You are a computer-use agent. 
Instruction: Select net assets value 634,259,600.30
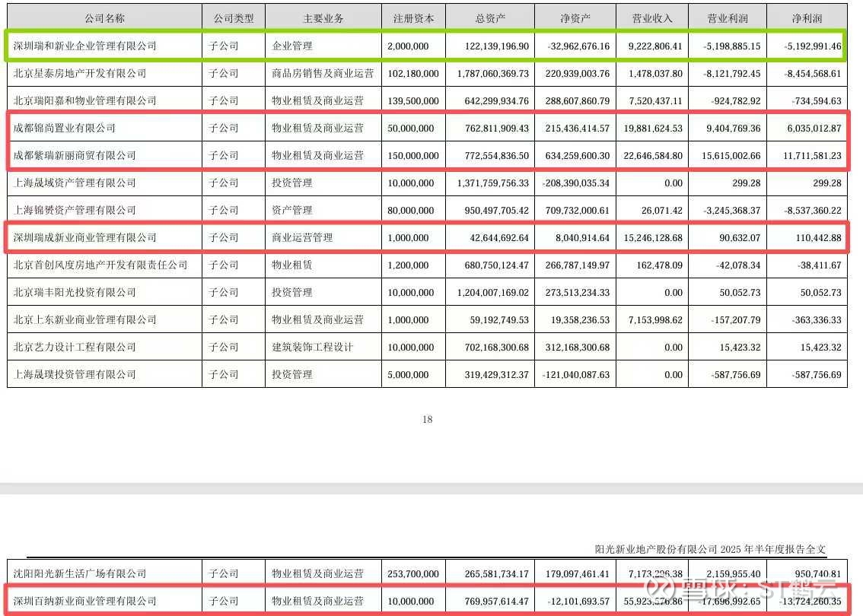tap(578, 156)
